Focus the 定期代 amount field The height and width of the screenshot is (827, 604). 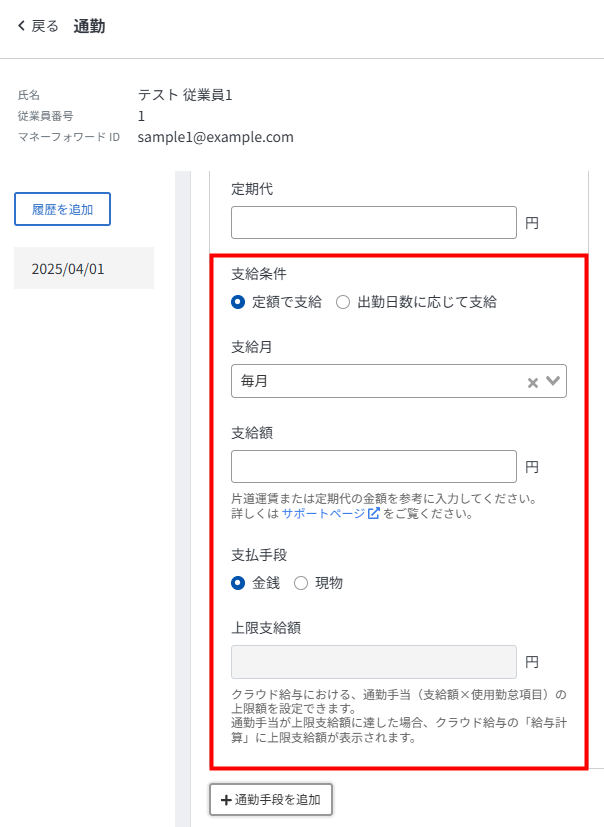point(373,222)
